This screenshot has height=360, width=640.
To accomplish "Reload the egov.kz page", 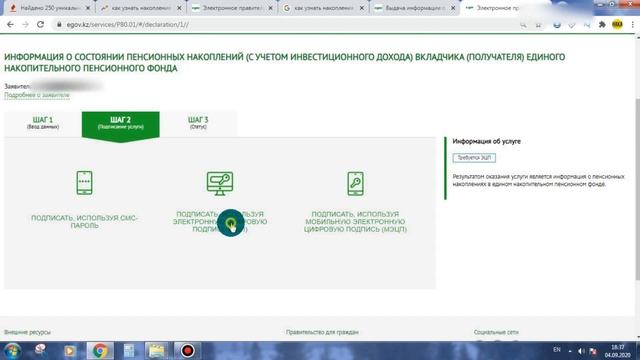I will click(40, 24).
